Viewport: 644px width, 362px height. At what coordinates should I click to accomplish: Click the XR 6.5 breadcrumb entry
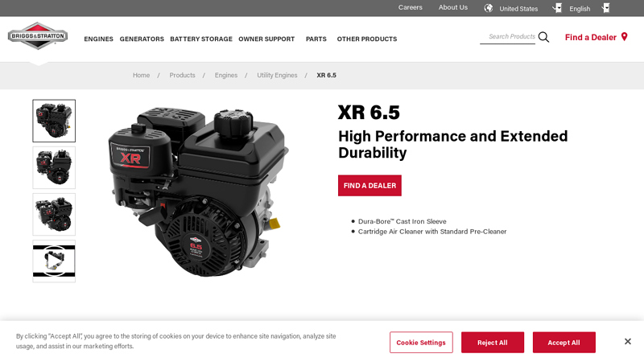point(327,75)
